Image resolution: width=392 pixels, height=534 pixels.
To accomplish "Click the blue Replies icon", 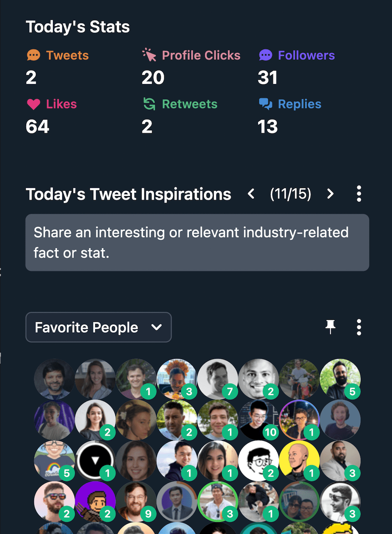I will (267, 104).
